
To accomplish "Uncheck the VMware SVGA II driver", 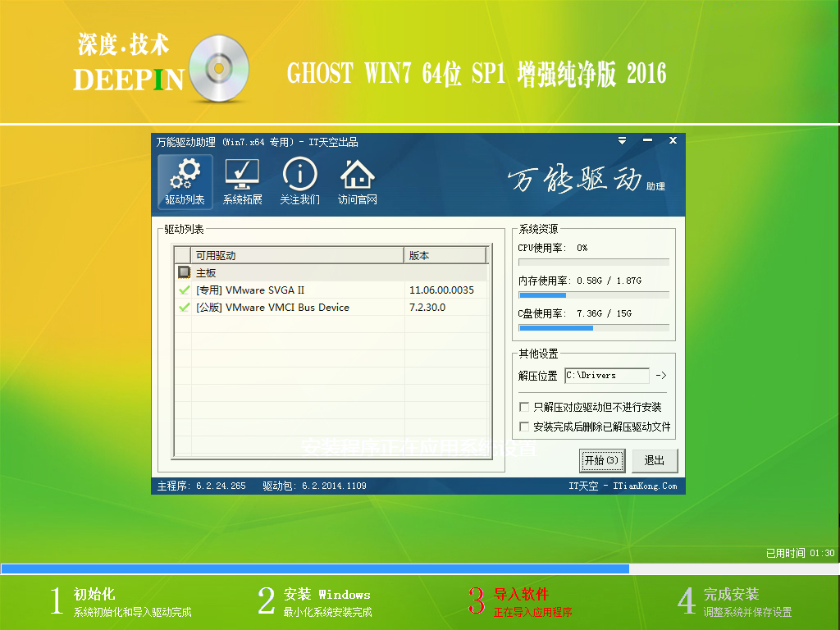I will click(x=184, y=290).
